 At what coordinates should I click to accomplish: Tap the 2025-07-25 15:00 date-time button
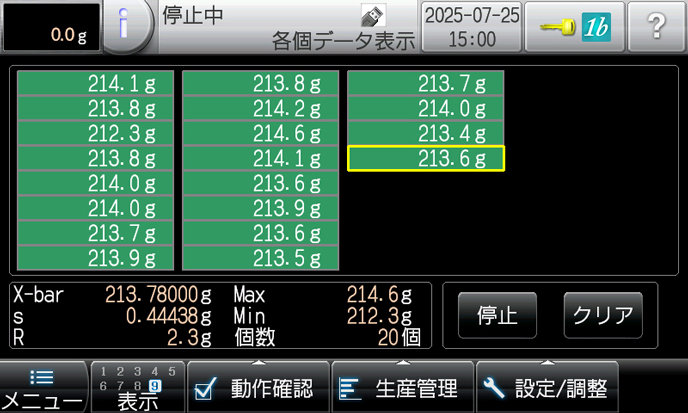click(472, 27)
